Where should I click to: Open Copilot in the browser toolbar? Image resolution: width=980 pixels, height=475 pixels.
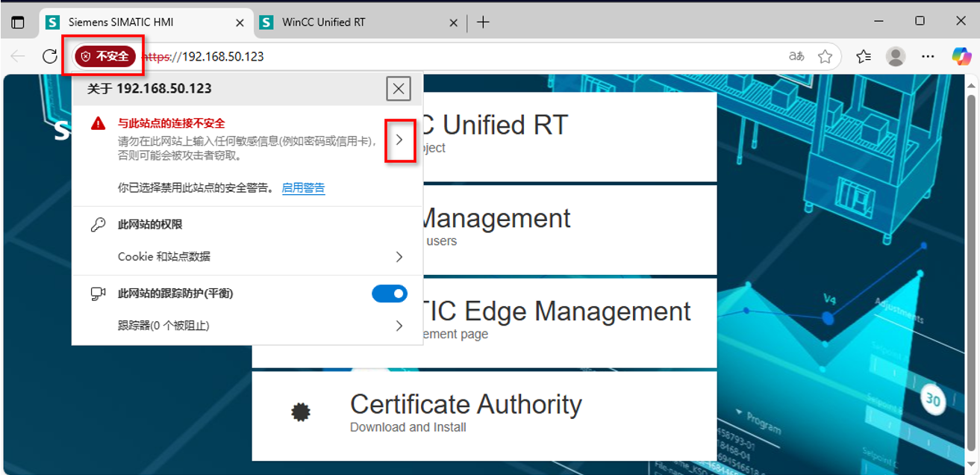click(961, 56)
